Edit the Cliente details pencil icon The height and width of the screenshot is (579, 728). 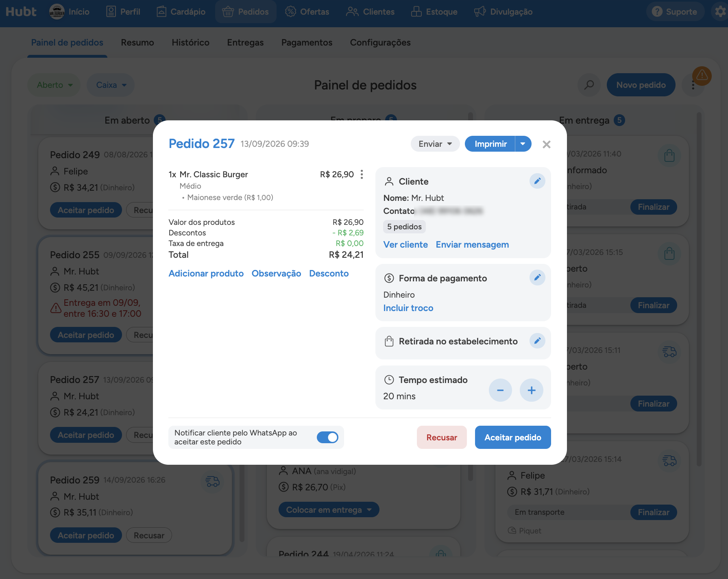(537, 181)
